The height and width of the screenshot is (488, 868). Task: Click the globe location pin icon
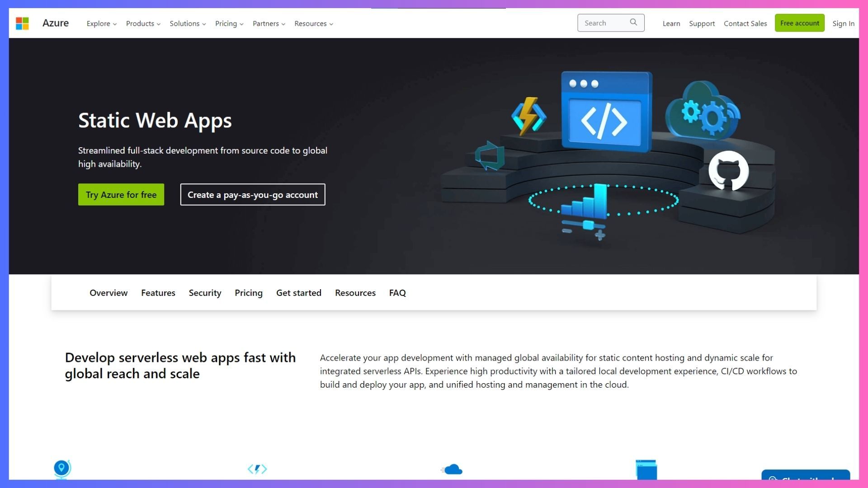tap(61, 469)
